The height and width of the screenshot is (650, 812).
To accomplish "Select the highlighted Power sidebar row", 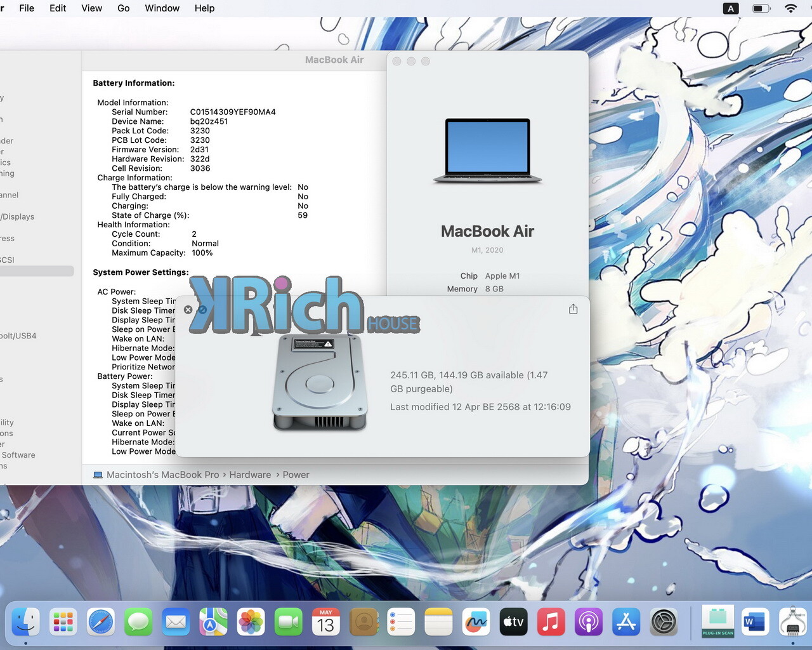I will pos(37,271).
